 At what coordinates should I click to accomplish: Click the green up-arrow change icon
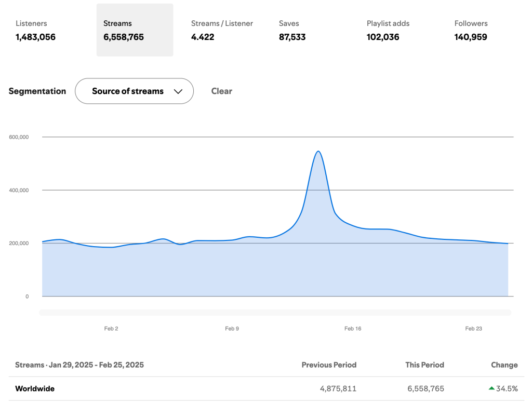click(x=491, y=388)
